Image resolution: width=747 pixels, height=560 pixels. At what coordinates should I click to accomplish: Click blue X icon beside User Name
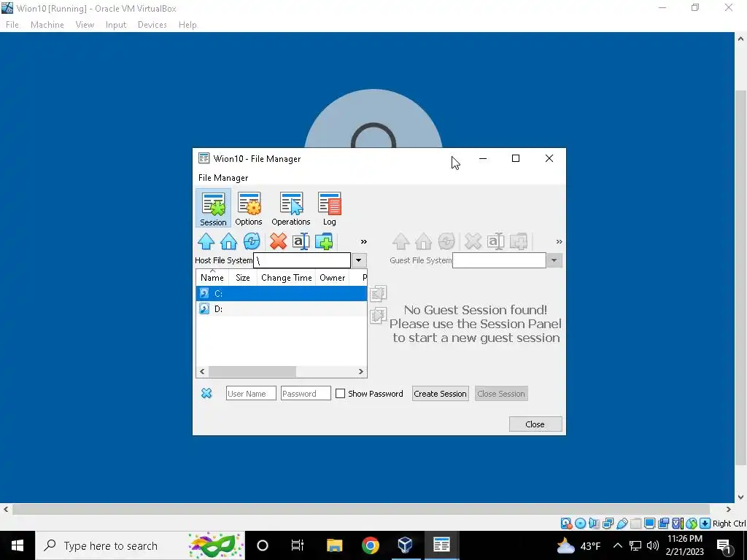pyautogui.click(x=206, y=393)
